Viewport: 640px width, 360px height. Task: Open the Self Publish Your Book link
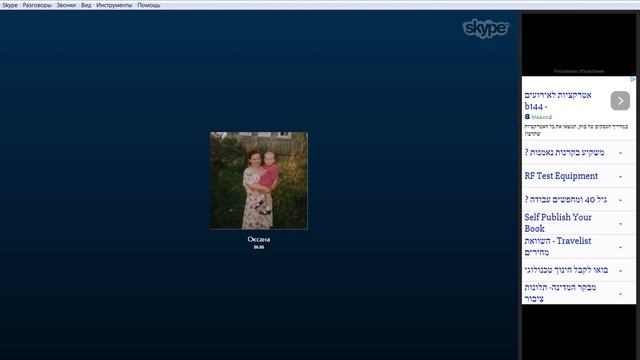[558, 223]
